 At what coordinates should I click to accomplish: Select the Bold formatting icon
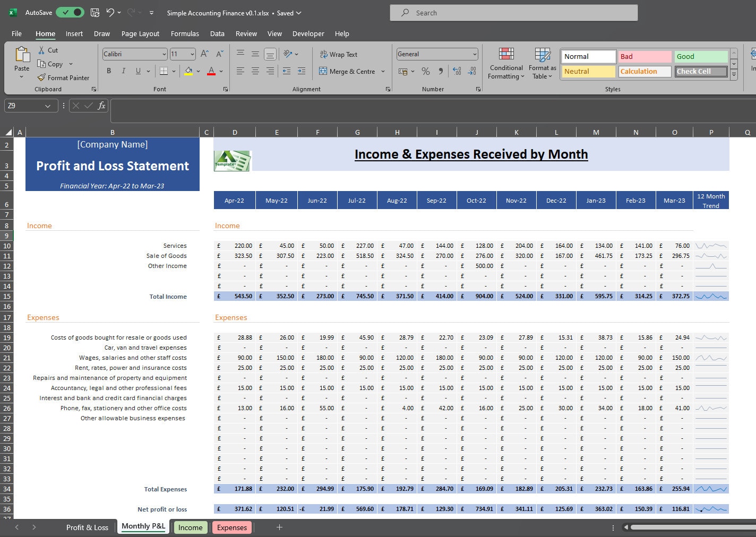[108, 71]
